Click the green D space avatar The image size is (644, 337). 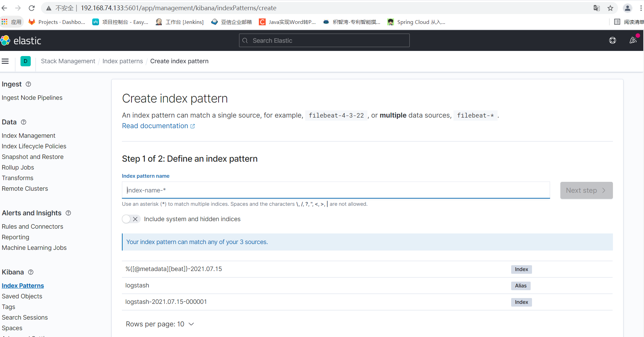pos(26,61)
